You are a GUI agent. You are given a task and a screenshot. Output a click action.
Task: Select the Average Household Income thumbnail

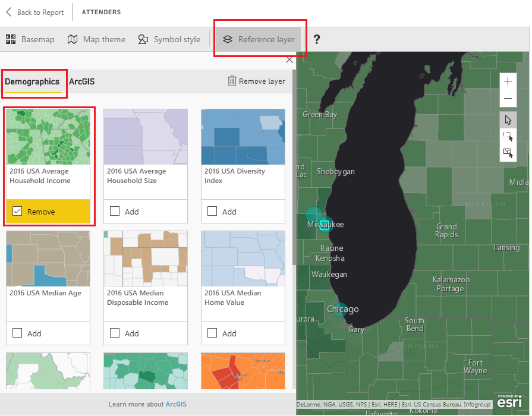pos(48,137)
